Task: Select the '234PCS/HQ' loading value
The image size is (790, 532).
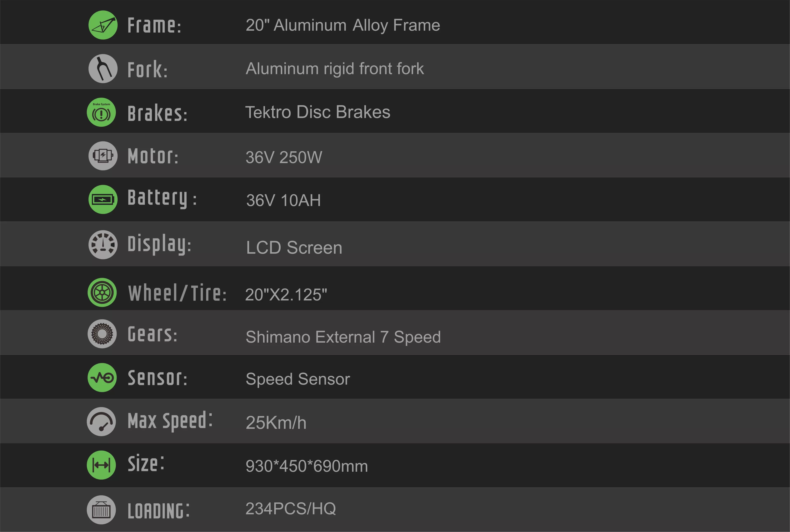Action: pos(291,509)
